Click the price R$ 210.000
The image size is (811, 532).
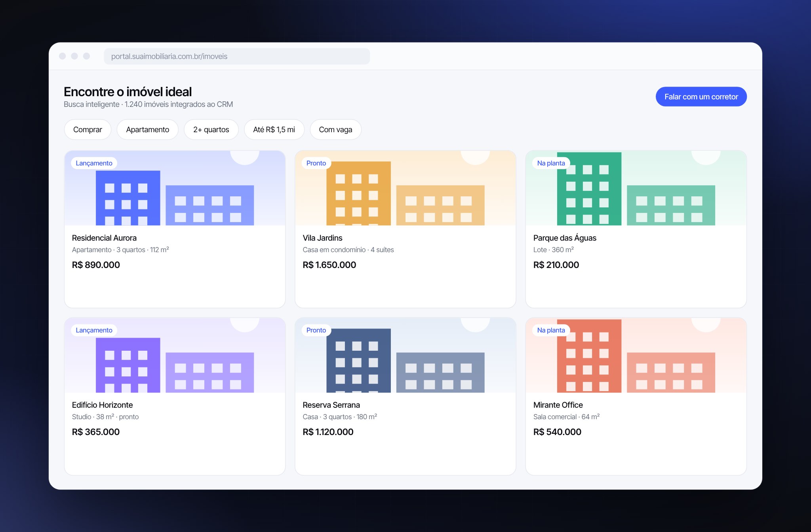pyautogui.click(x=556, y=265)
